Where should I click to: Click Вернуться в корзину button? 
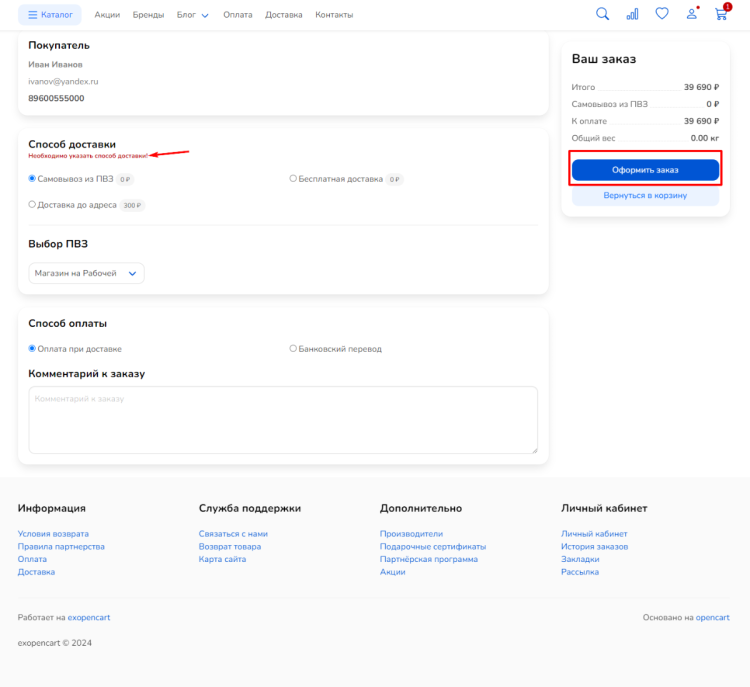click(x=645, y=196)
